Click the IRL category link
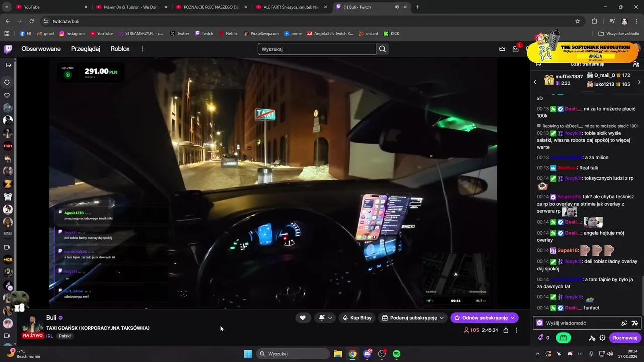Viewport: 644px width, 362px height. click(x=50, y=336)
